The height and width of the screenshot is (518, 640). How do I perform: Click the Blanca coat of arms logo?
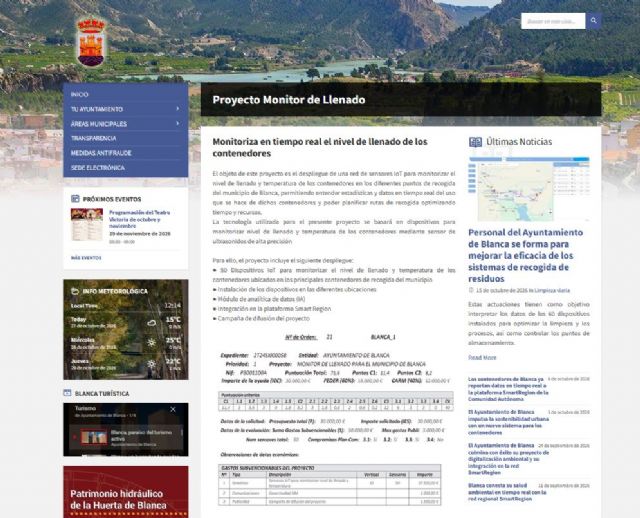point(91,42)
